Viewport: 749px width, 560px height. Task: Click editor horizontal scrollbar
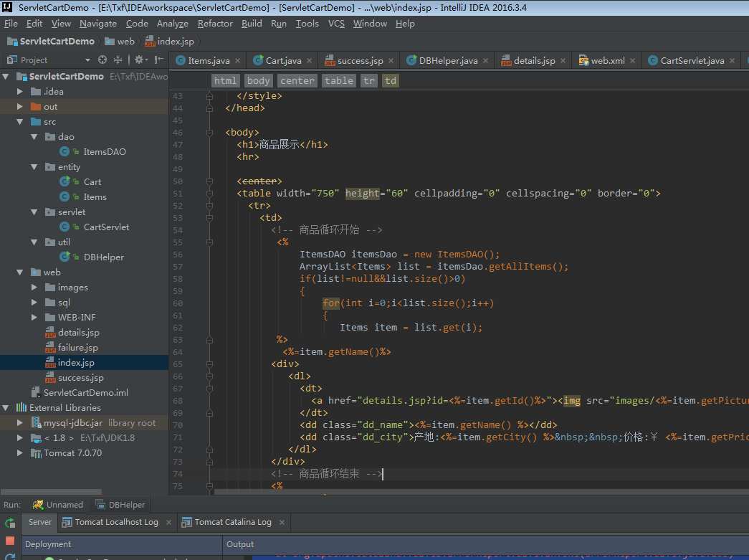pos(481,492)
